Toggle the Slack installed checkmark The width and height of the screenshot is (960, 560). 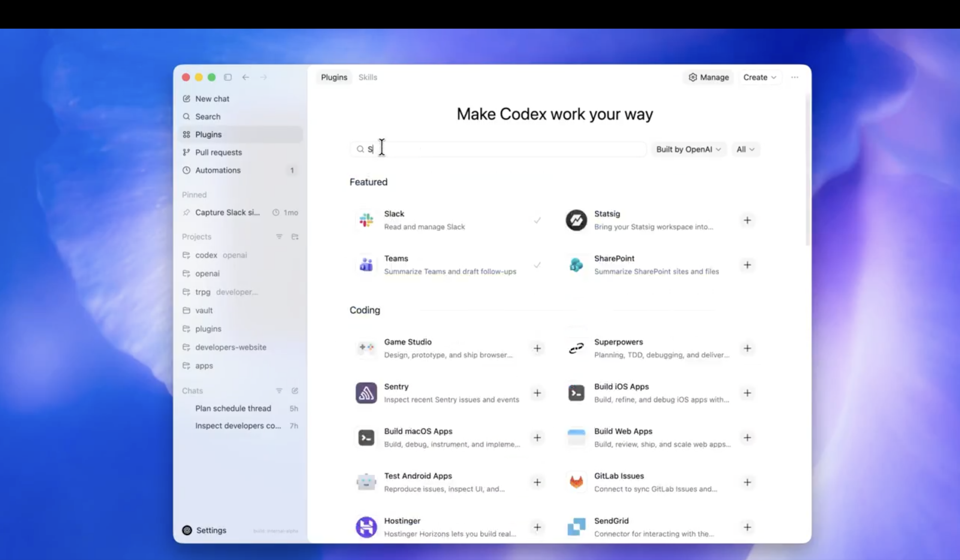point(537,220)
